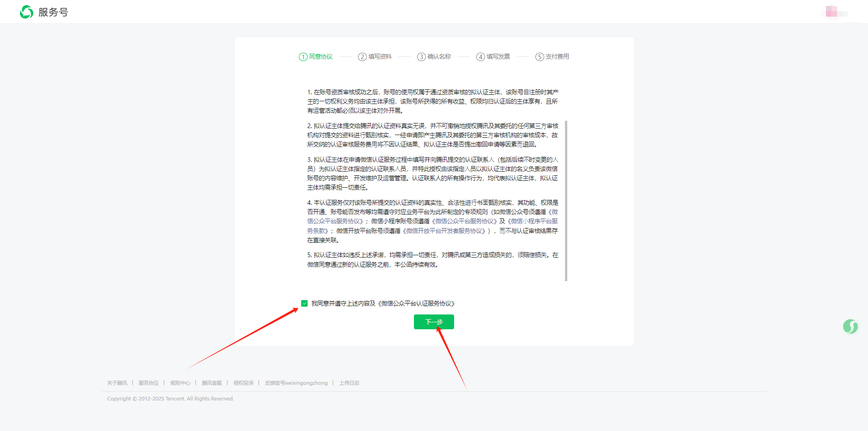
Task: Click the circled number 5 step icon
Action: (x=540, y=57)
